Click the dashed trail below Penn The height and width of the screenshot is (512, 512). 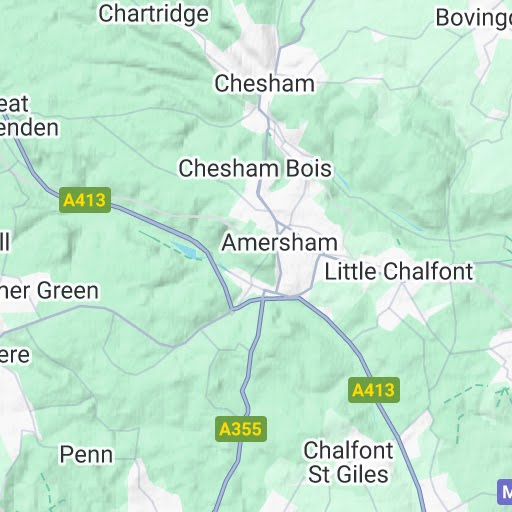[x=50, y=492]
